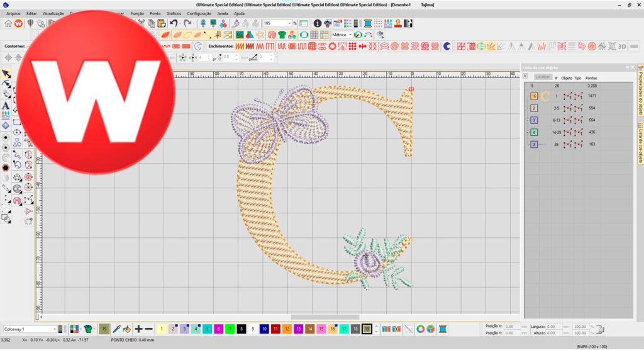This screenshot has width=644, height=350.
Task: Toggle the connectors dotted-line display icon
Action: (x=208, y=35)
